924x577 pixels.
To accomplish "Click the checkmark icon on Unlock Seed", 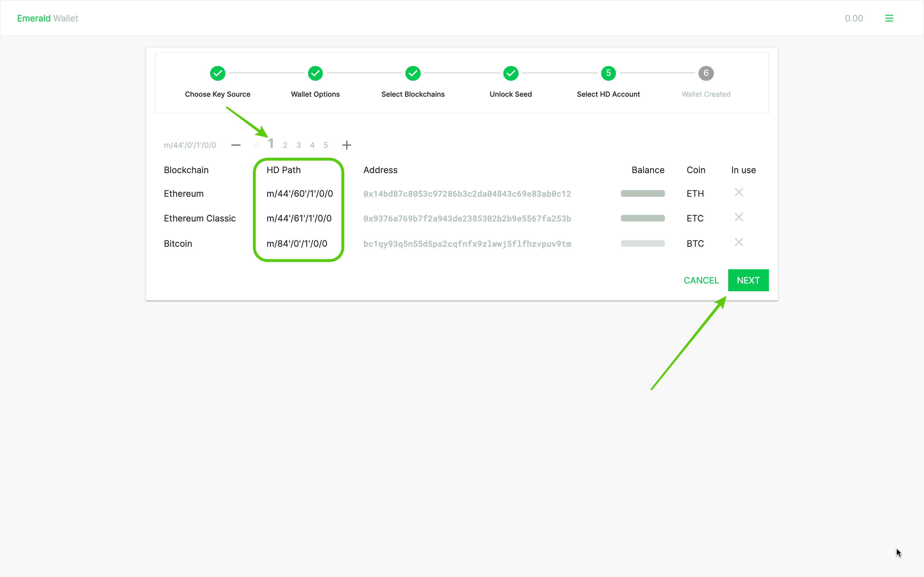I will [x=511, y=73].
